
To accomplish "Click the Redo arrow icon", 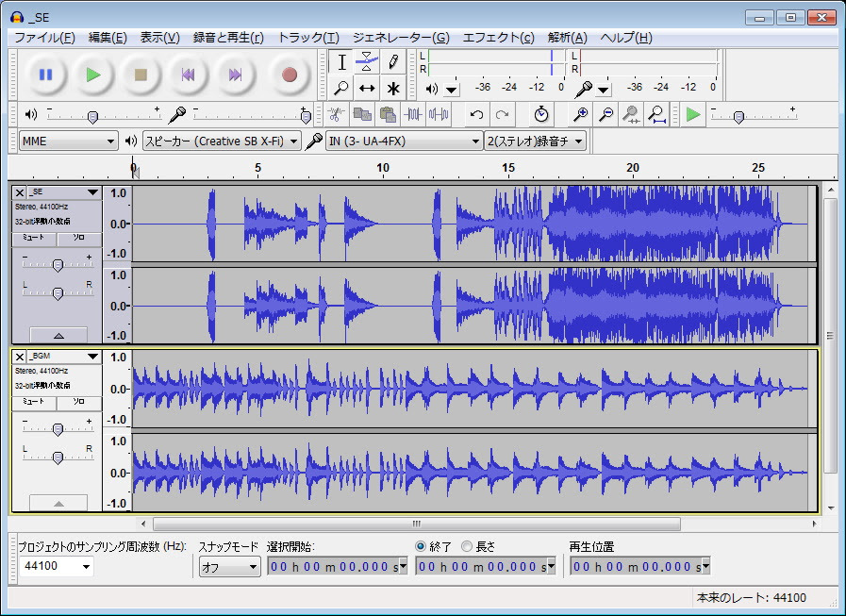I will 502,114.
